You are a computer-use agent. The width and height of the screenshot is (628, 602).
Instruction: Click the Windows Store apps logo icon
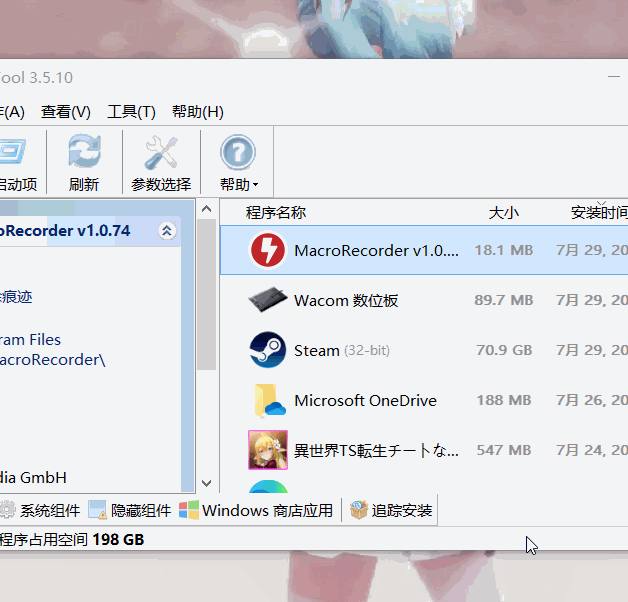click(x=189, y=510)
